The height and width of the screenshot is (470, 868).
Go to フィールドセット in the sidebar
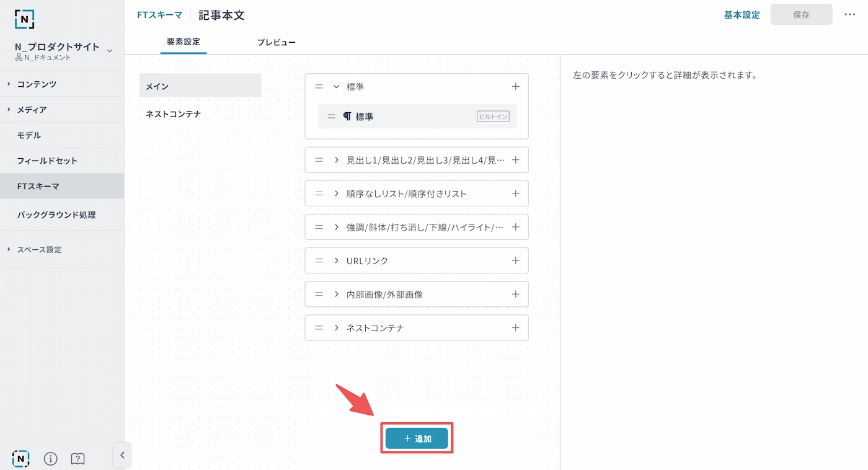[x=47, y=161]
